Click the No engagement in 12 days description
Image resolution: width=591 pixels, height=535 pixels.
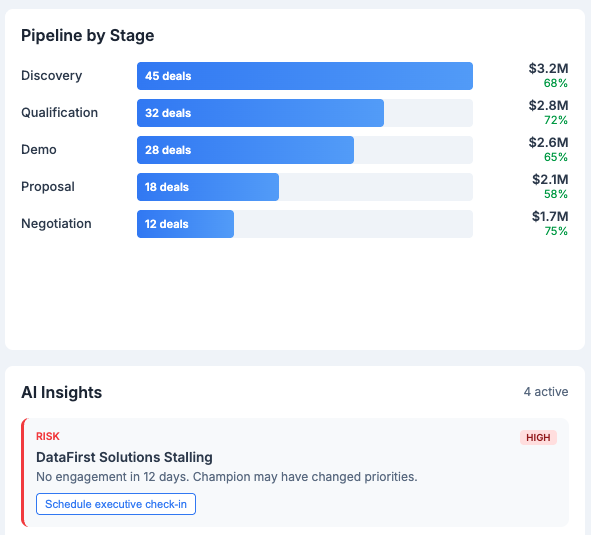click(227, 477)
